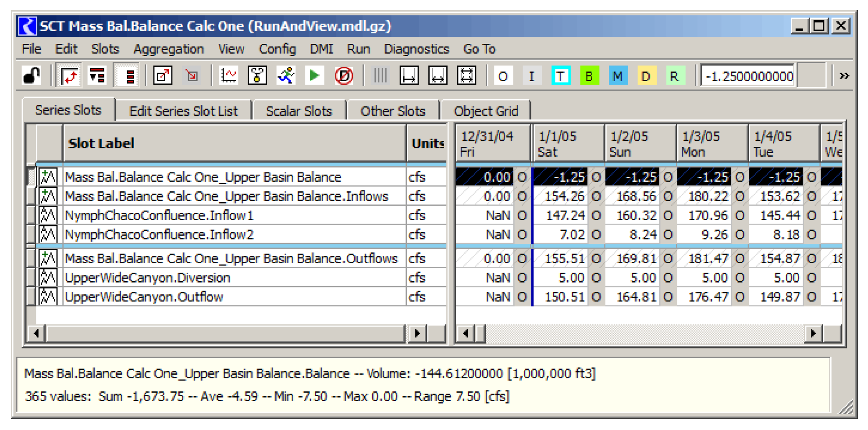Image resolution: width=868 pixels, height=430 pixels.
Task: Click the open-object external window icon
Action: click(x=163, y=76)
